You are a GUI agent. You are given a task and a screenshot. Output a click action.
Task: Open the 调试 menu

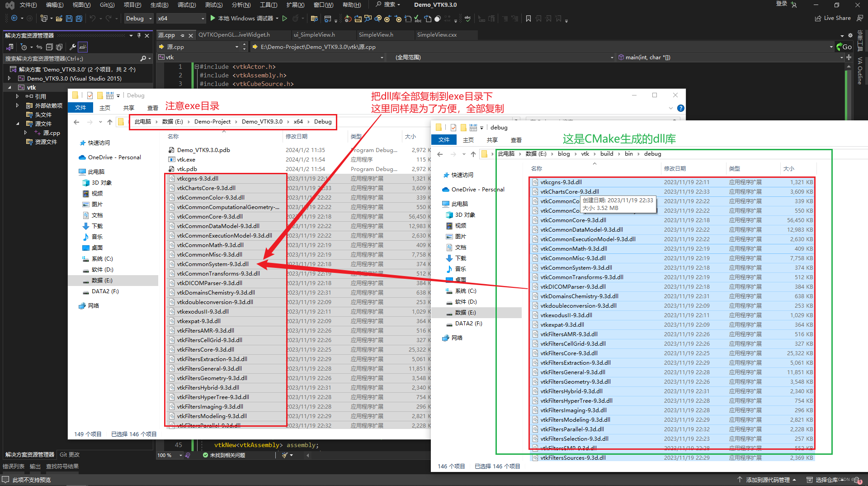[187, 5]
